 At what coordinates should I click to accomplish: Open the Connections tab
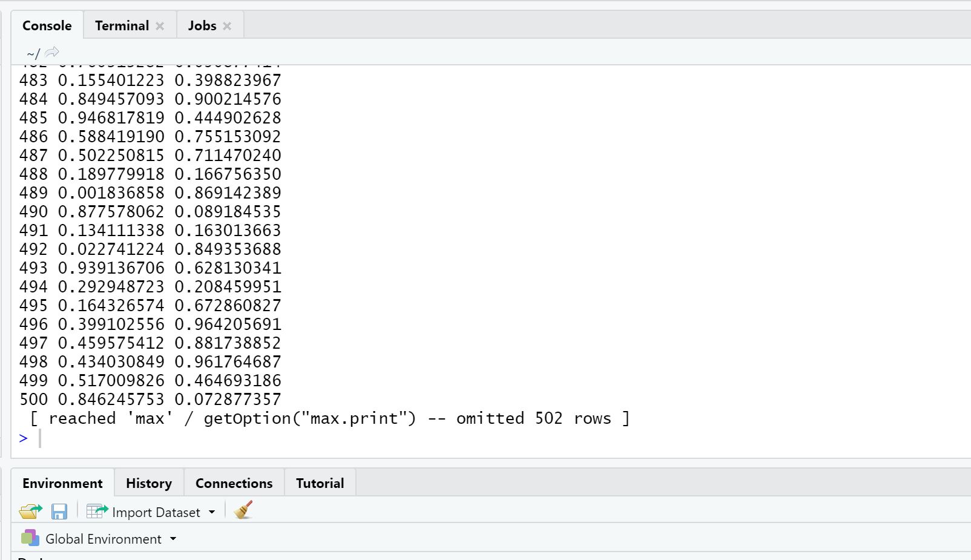(234, 483)
